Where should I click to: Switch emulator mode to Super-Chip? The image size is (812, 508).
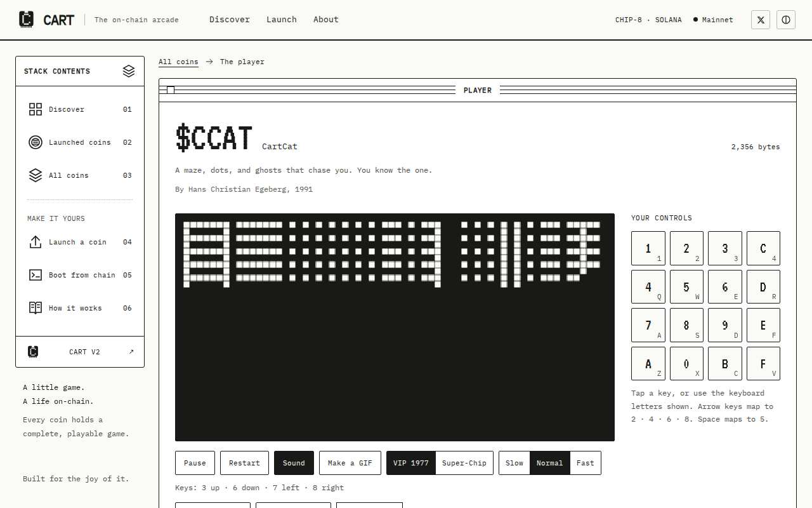464,463
